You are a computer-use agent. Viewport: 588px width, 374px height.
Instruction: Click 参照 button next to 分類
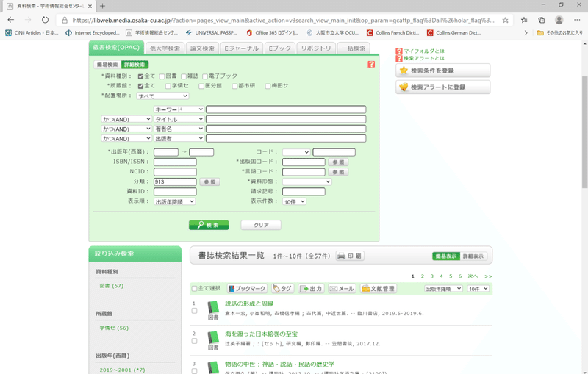pos(209,181)
